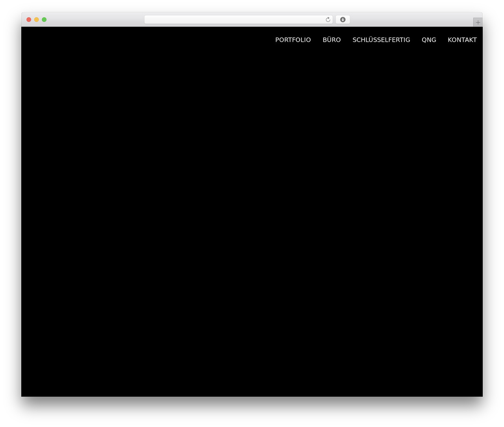Reload the page with the refresh icon
The height and width of the screenshot is (427, 504).
tap(328, 20)
